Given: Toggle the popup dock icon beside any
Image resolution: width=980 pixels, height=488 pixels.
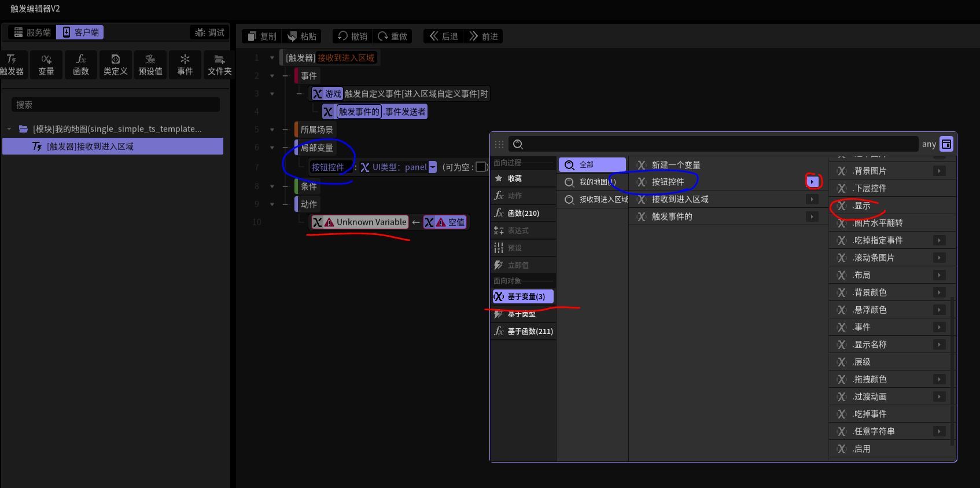Looking at the screenshot, I should click(x=946, y=144).
